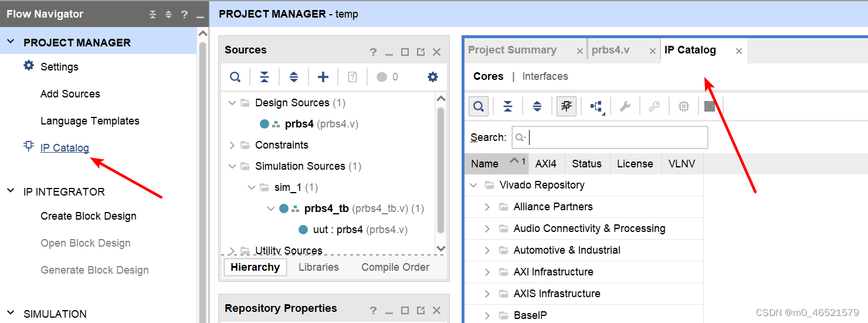Float the Repository Properties panel pop-out icon
This screenshot has height=323, width=868.
[x=421, y=311]
